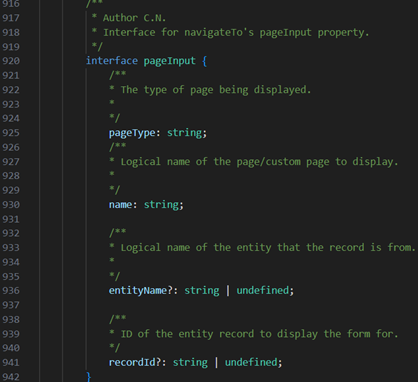Screen dimensions: 418x382
Task: Click comment "Interface for navigateTo's pageInput property."
Action: [x=236, y=32]
